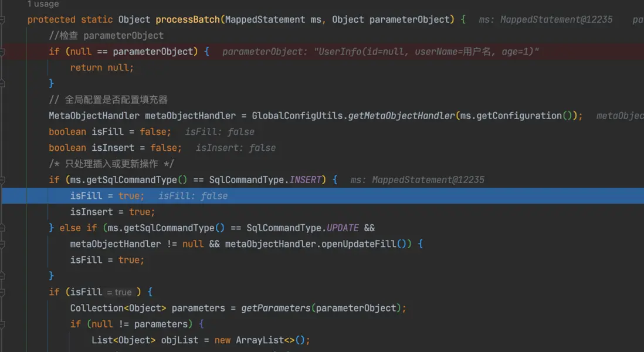Click the comment '// 全局配置是否配置填充器'
The image size is (644, 352).
pos(108,100)
